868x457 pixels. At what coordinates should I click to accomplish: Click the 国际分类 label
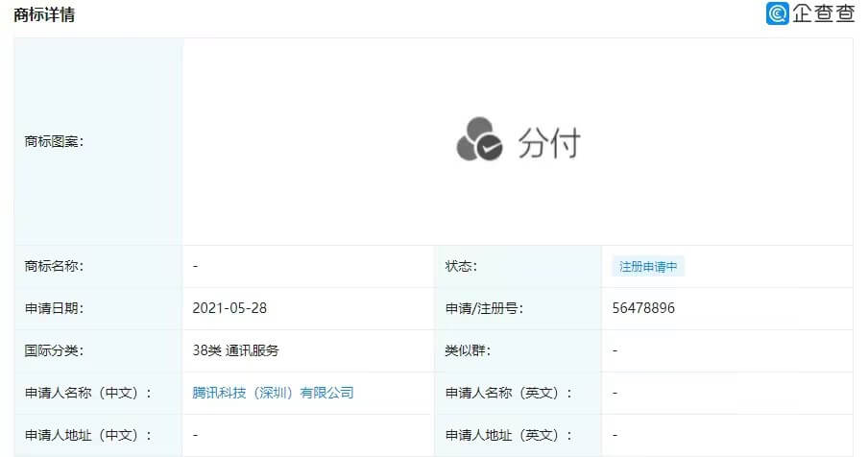pos(54,350)
